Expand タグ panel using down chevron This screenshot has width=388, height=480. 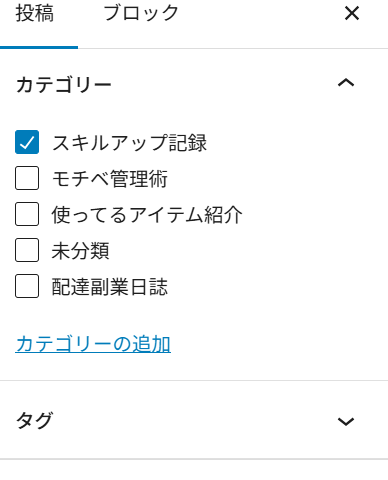click(346, 422)
